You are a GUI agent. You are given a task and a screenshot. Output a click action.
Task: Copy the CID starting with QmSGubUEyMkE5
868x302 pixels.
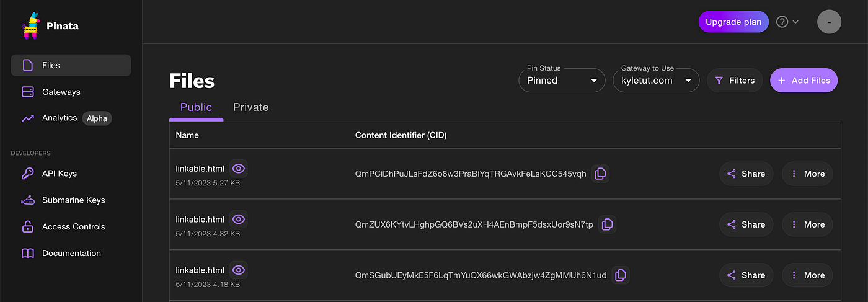click(620, 275)
